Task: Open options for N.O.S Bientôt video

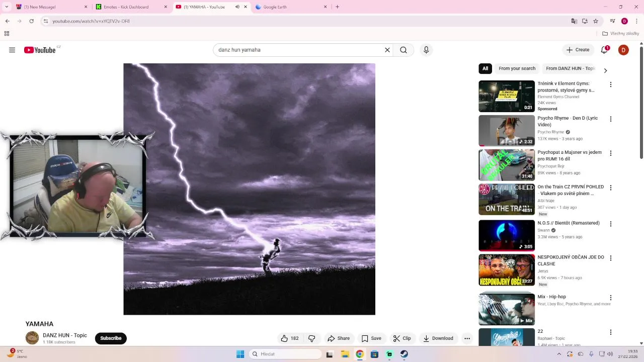Action: pyautogui.click(x=611, y=224)
